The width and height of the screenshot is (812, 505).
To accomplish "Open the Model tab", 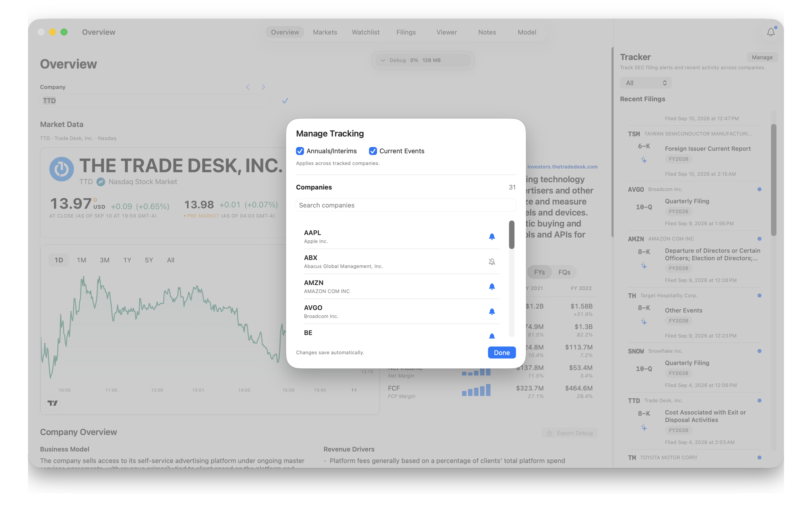I will pos(527,32).
